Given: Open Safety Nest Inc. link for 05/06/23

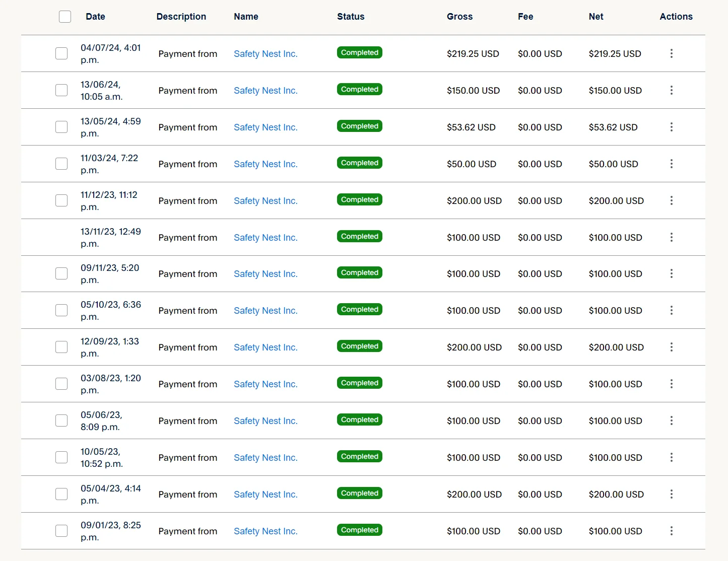Looking at the screenshot, I should [x=266, y=421].
